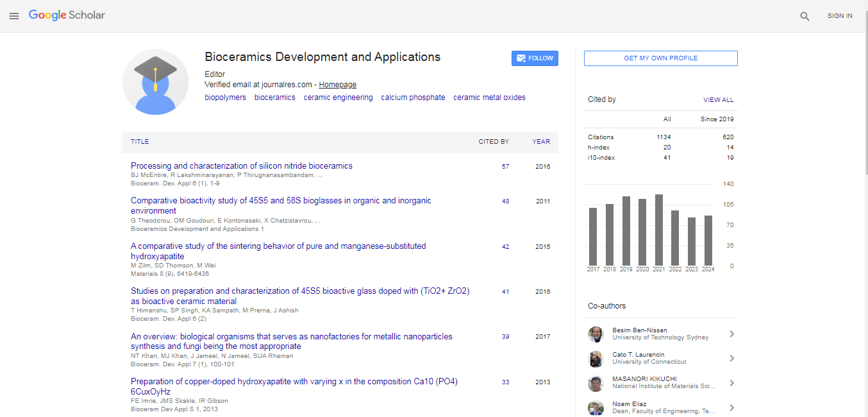The width and height of the screenshot is (868, 417).
Task: Sort publications by the Cited By column
Action: 493,142
